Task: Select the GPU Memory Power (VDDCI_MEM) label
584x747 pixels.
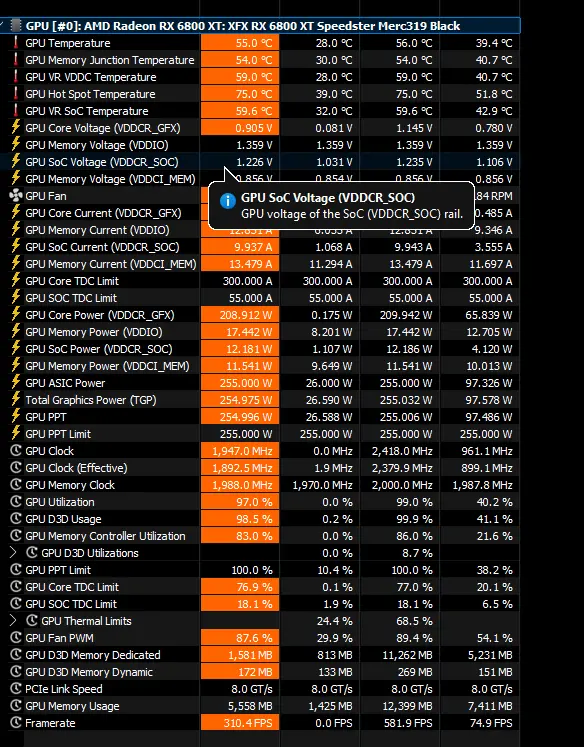Action: pyautogui.click(x=107, y=366)
